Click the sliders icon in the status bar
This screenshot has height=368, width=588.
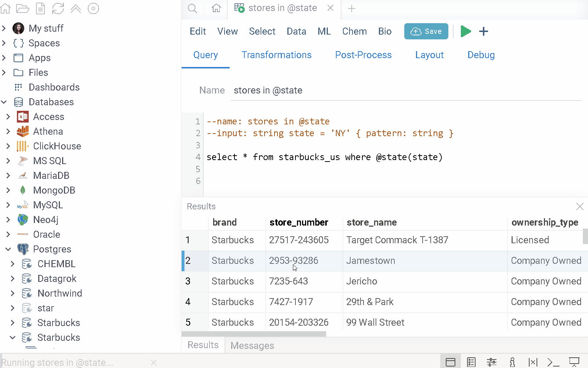pyautogui.click(x=491, y=362)
